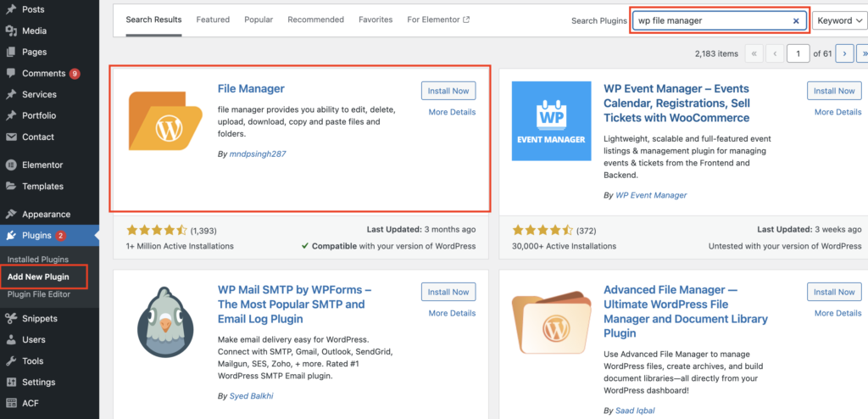
Task: Click '1+ Million Active Installations' text
Action: coord(180,245)
